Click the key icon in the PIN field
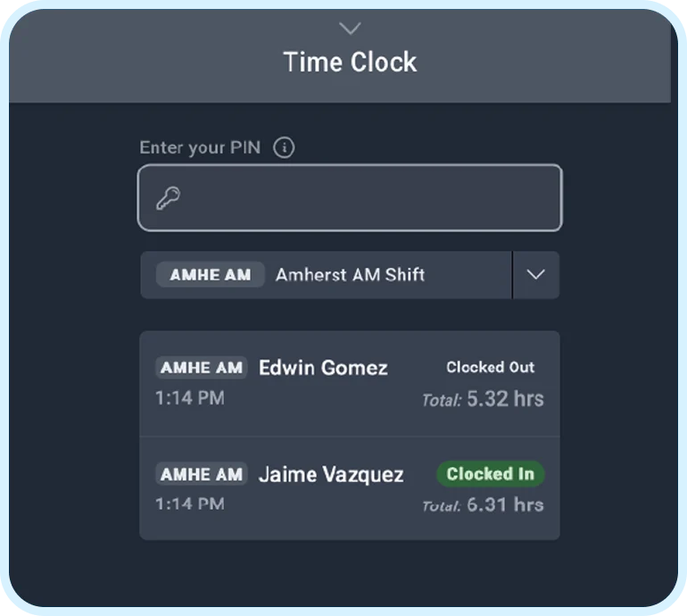687x616 pixels. click(x=169, y=198)
